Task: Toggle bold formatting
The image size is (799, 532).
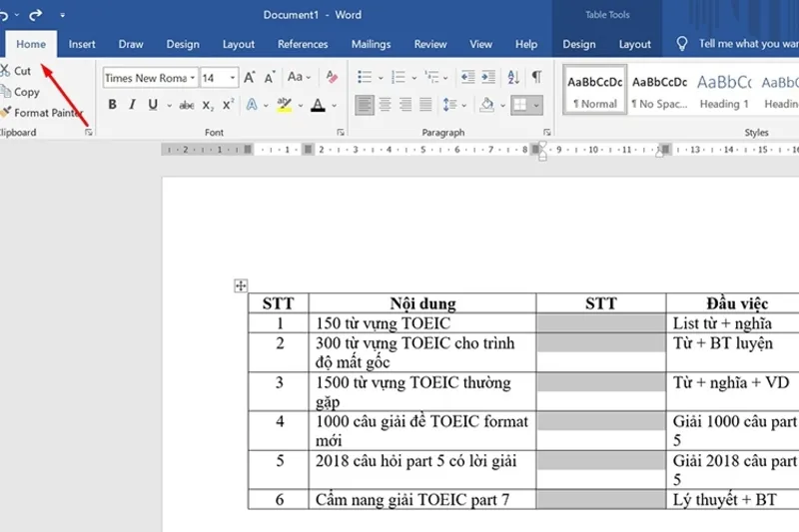Action: [112, 105]
